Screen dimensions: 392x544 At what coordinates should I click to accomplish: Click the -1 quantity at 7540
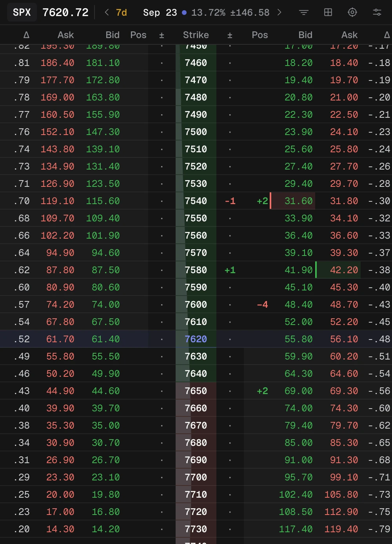(230, 201)
